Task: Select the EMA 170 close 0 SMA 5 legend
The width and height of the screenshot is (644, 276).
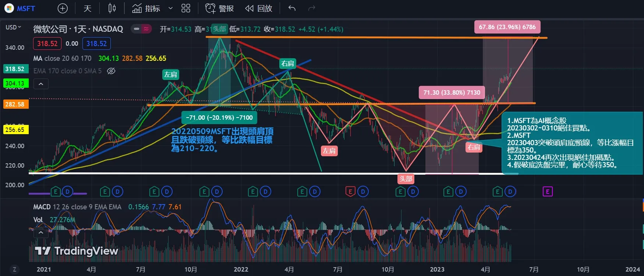Action: coord(67,71)
